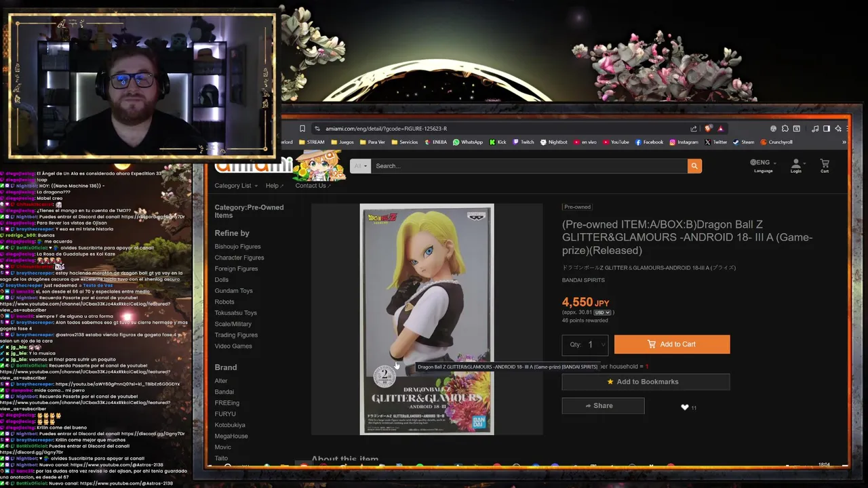Click the Pre-owned tag label
The width and height of the screenshot is (868, 488).
click(x=577, y=207)
